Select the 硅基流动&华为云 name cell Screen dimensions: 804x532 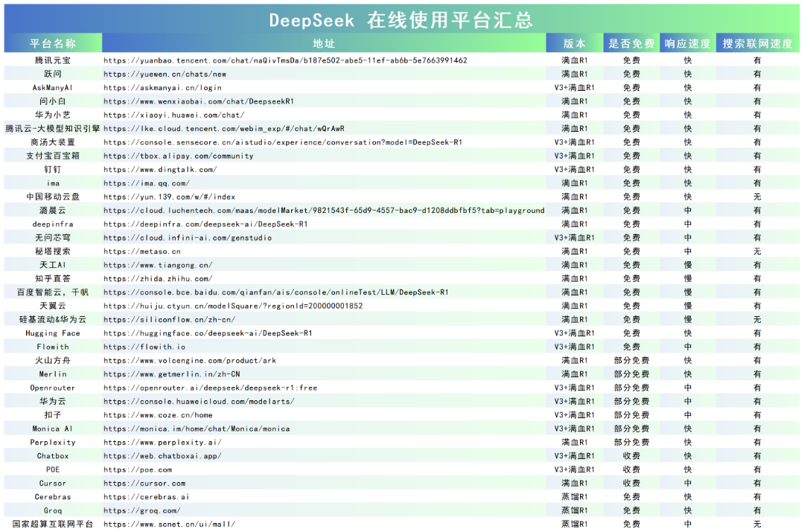pos(53,320)
